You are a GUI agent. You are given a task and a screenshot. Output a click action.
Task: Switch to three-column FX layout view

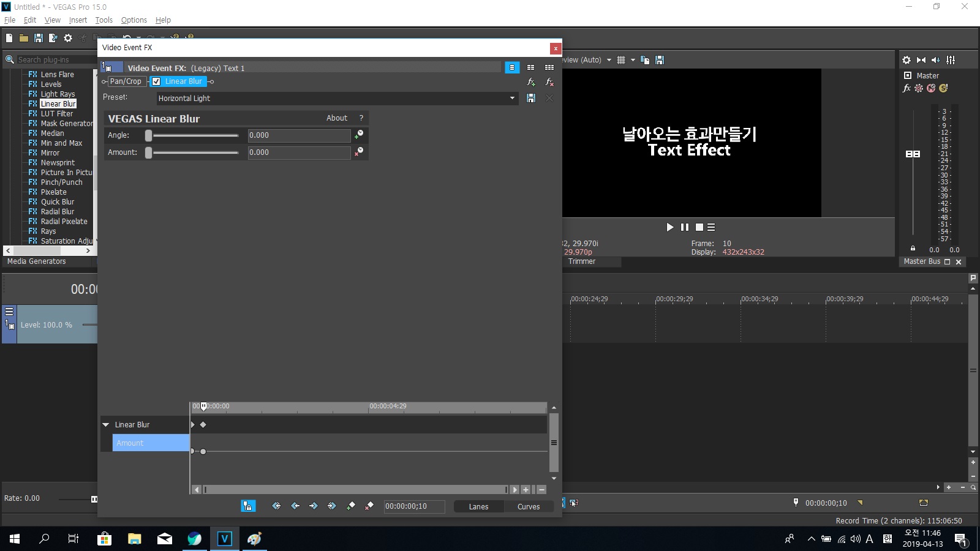tap(549, 67)
